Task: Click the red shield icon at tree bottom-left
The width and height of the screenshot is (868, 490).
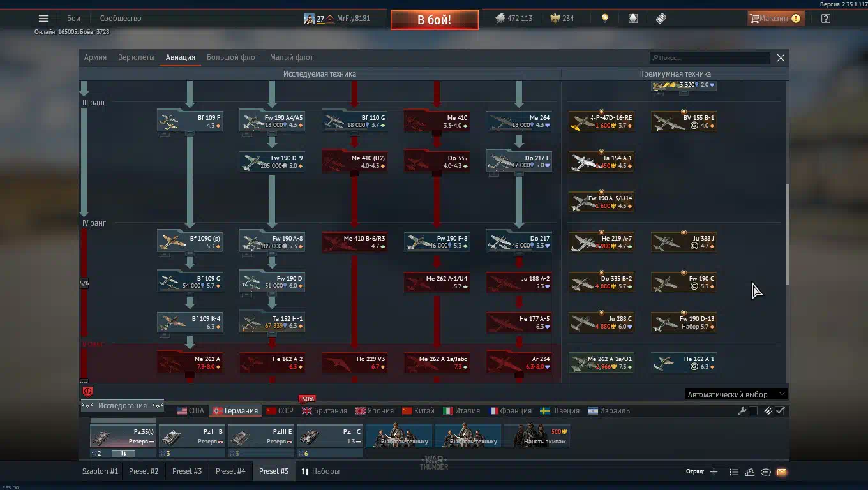Action: [87, 391]
